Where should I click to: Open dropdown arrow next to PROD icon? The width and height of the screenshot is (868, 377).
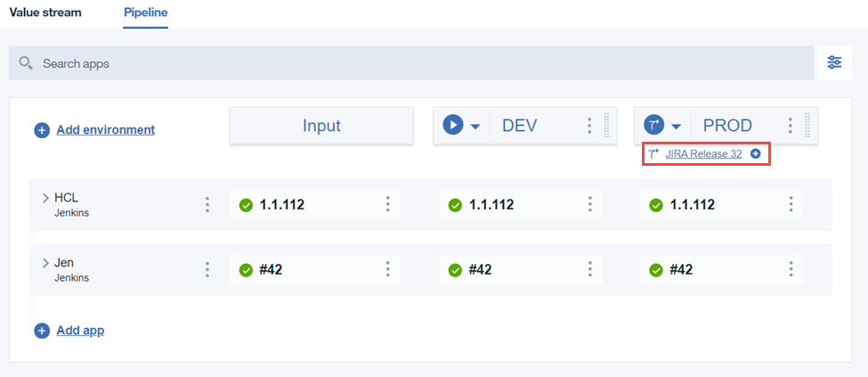(x=676, y=127)
